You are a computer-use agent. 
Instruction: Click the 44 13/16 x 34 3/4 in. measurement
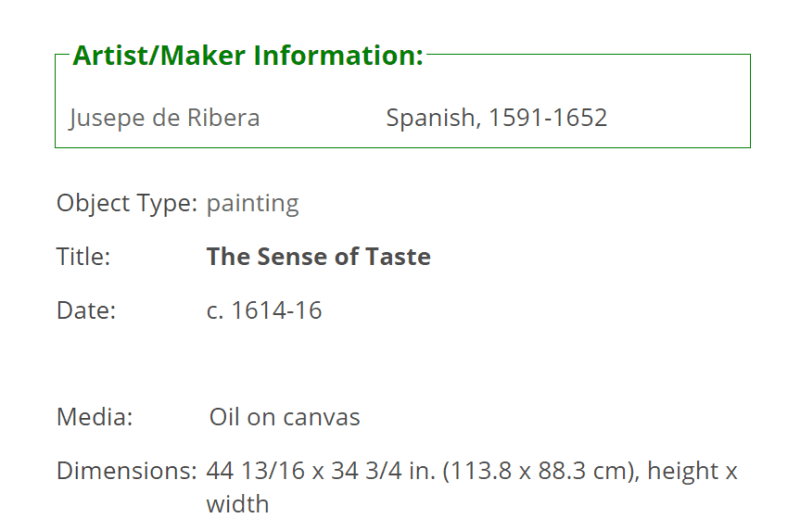pyautogui.click(x=321, y=470)
